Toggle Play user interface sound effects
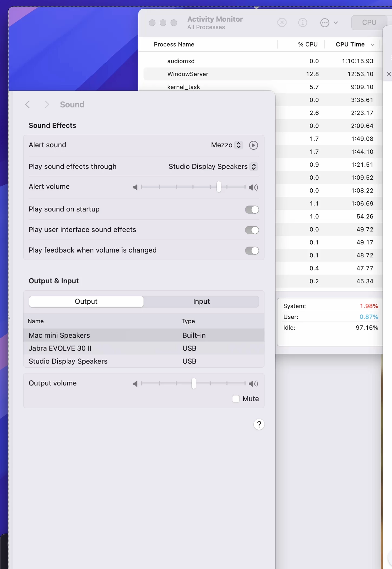The height and width of the screenshot is (569, 392). (252, 230)
